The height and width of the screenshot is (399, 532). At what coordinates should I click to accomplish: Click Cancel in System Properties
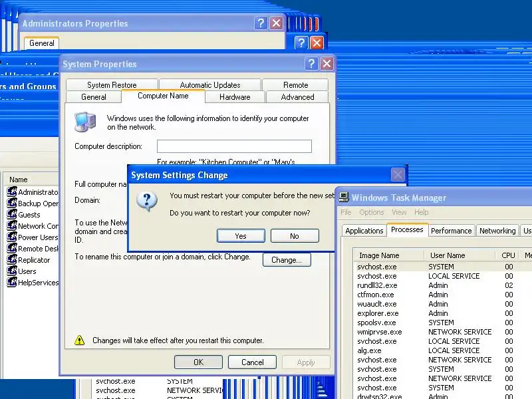[253, 362]
